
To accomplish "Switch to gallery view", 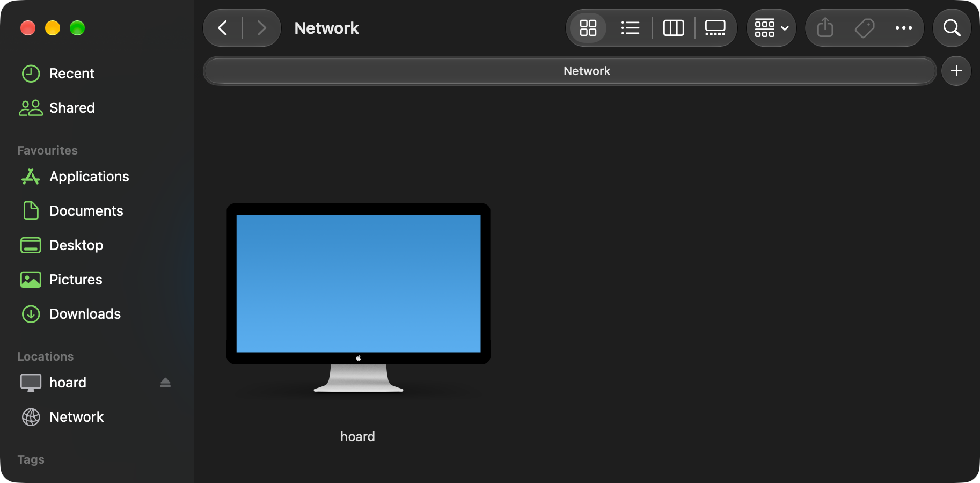I will pos(715,28).
